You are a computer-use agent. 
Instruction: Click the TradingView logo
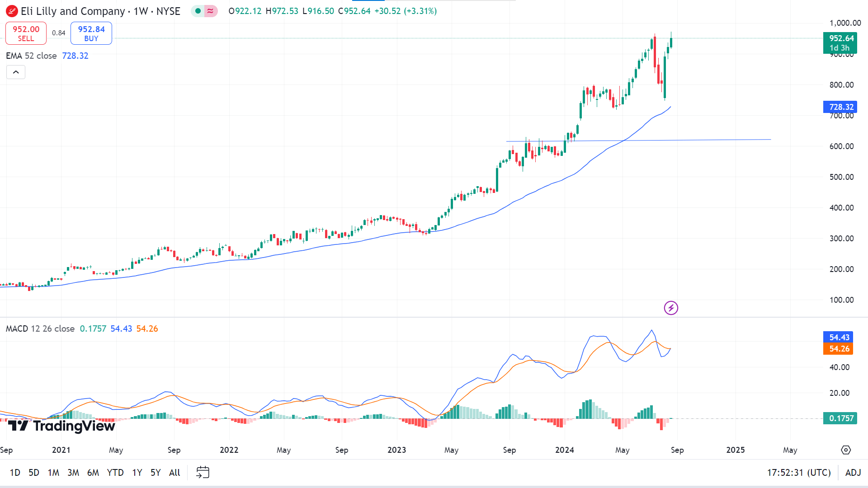pos(61,426)
